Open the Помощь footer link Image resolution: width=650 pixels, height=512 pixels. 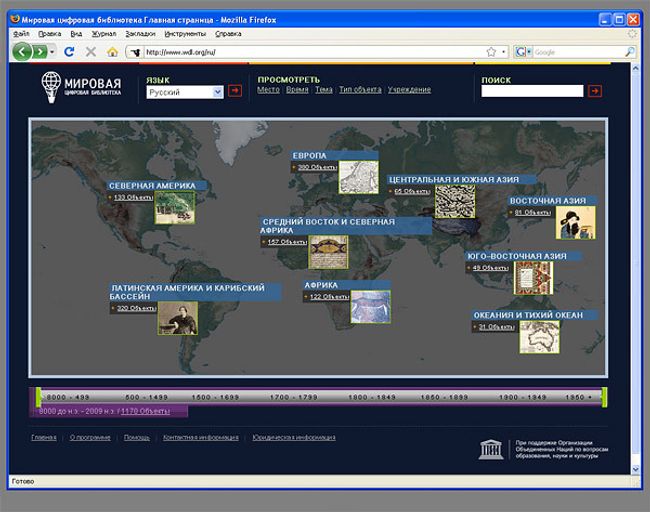point(137,437)
